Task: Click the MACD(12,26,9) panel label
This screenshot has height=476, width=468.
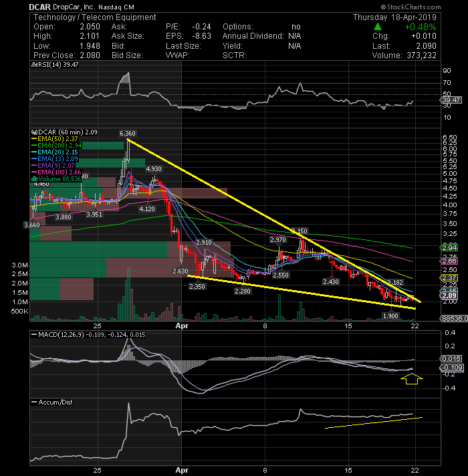Action: pyautogui.click(x=61, y=334)
